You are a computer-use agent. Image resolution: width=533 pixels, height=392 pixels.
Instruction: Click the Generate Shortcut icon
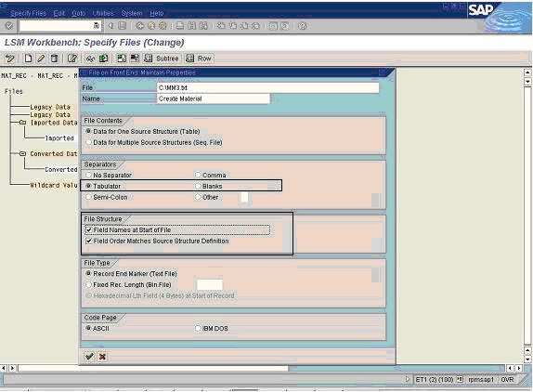point(285,25)
